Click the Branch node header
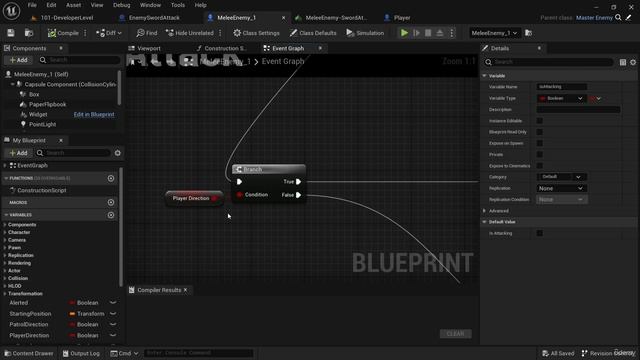 (269, 169)
